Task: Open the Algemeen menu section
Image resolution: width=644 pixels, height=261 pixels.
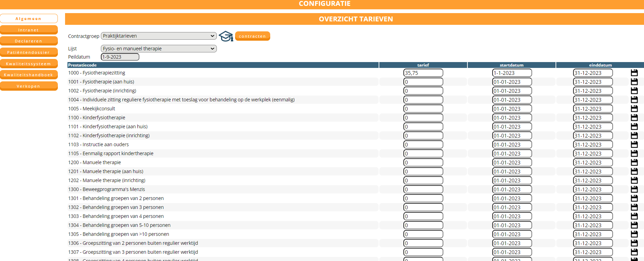Action: point(29,19)
